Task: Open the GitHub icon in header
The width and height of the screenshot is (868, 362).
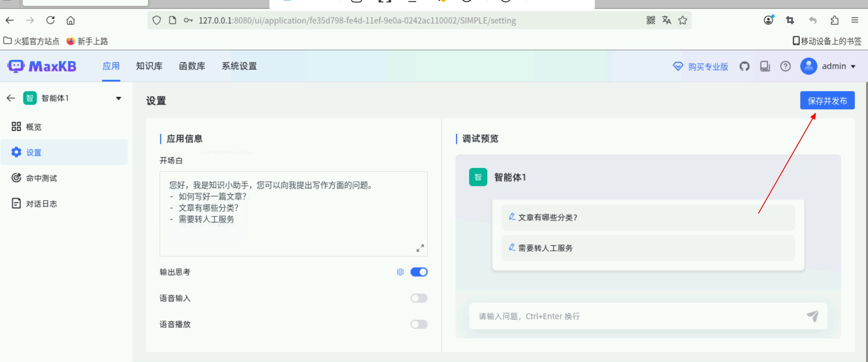Action: click(x=744, y=66)
